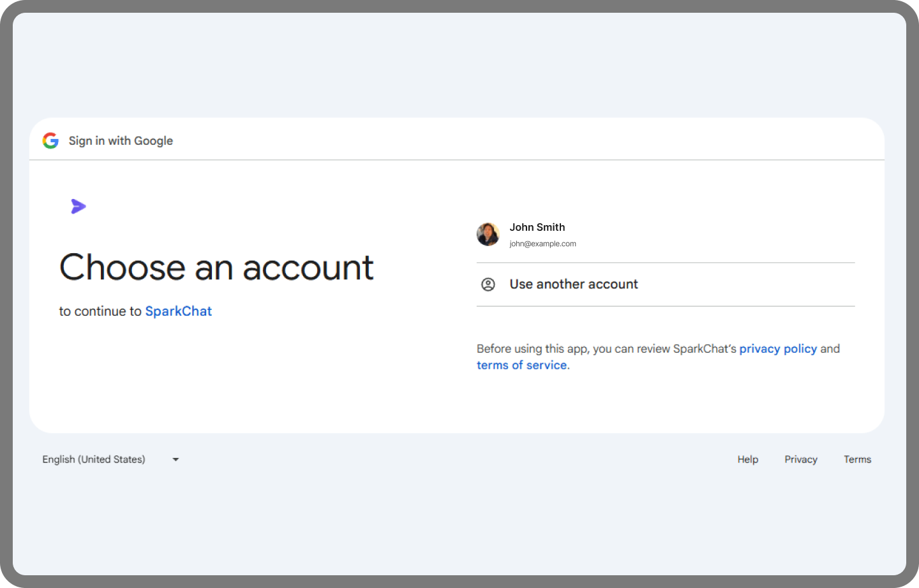This screenshot has height=588, width=919.
Task: Click the purple SparkChat arrow logo
Action: [78, 206]
